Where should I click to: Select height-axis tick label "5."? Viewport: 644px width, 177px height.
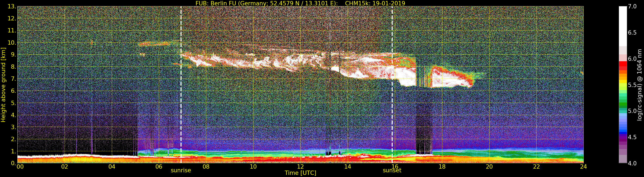(14, 103)
